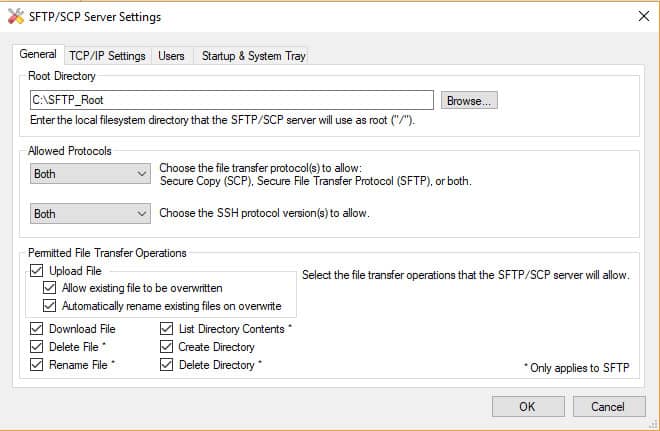Click the Cancel button
Viewport: 660px width, 431px height.
coord(609,407)
